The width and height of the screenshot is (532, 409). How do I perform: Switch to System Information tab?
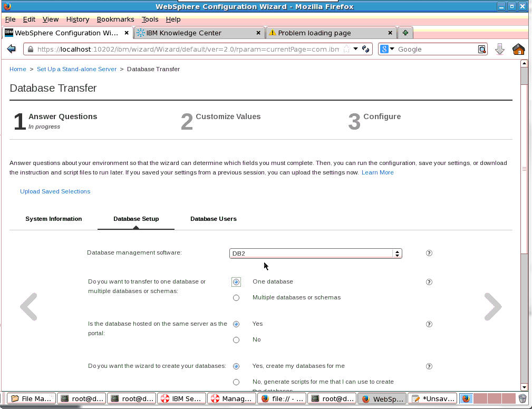click(54, 219)
